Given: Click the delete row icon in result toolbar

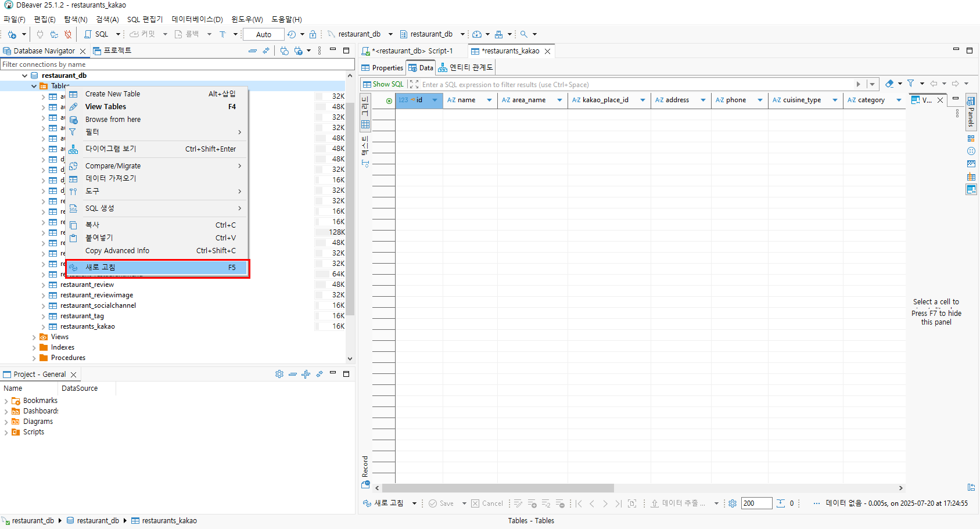Looking at the screenshot, I should (560, 503).
